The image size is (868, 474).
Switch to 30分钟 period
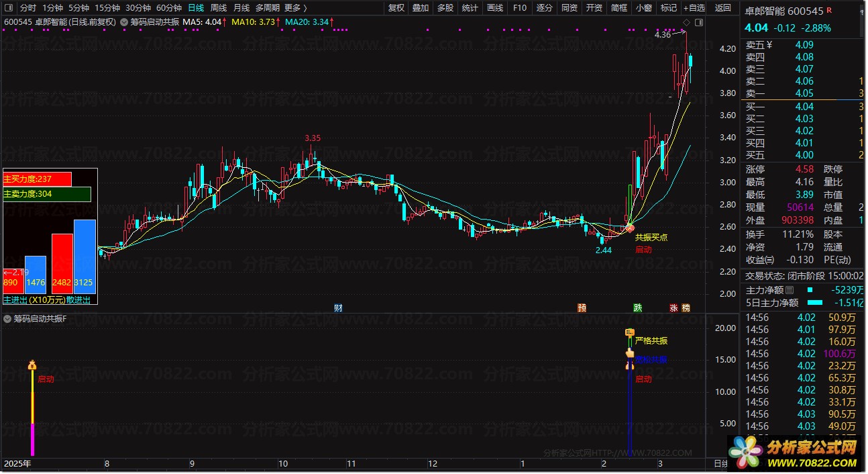coord(138,8)
